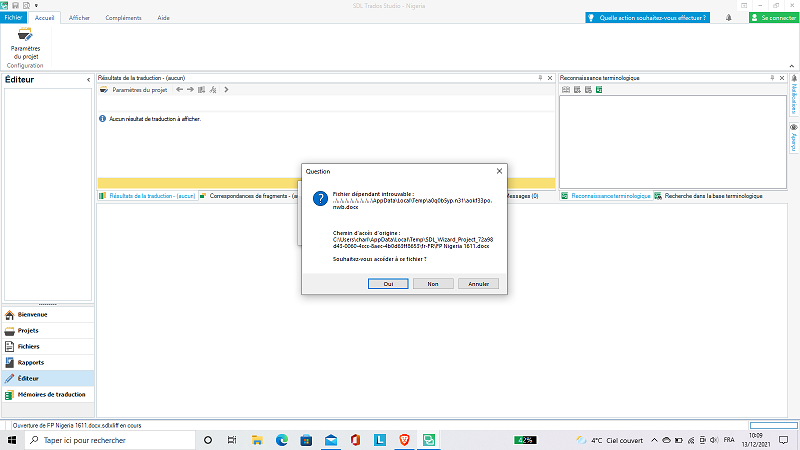
Task: Close the translation results panel
Action: 549,78
